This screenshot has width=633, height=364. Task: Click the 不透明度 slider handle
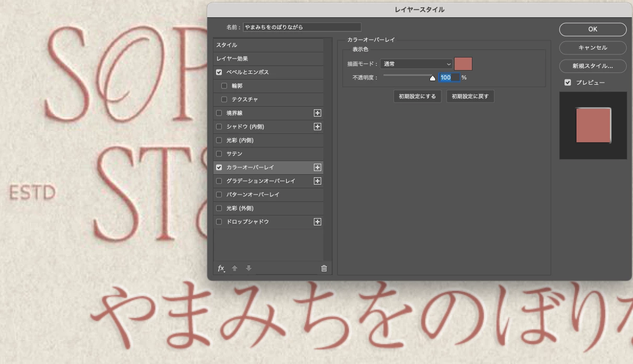click(433, 78)
